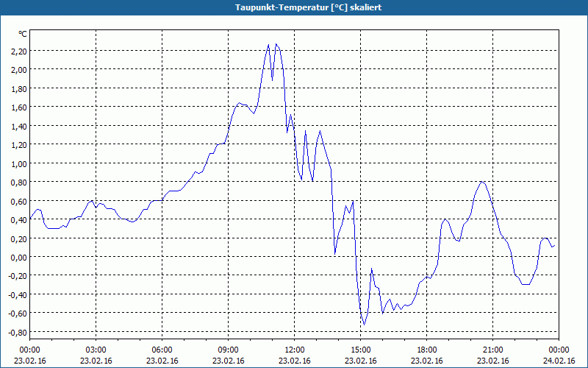Click the chart title Taupunkt-Temperatur [°C] skaliert
Image resolution: width=588 pixels, height=368 pixels.
[308, 7]
